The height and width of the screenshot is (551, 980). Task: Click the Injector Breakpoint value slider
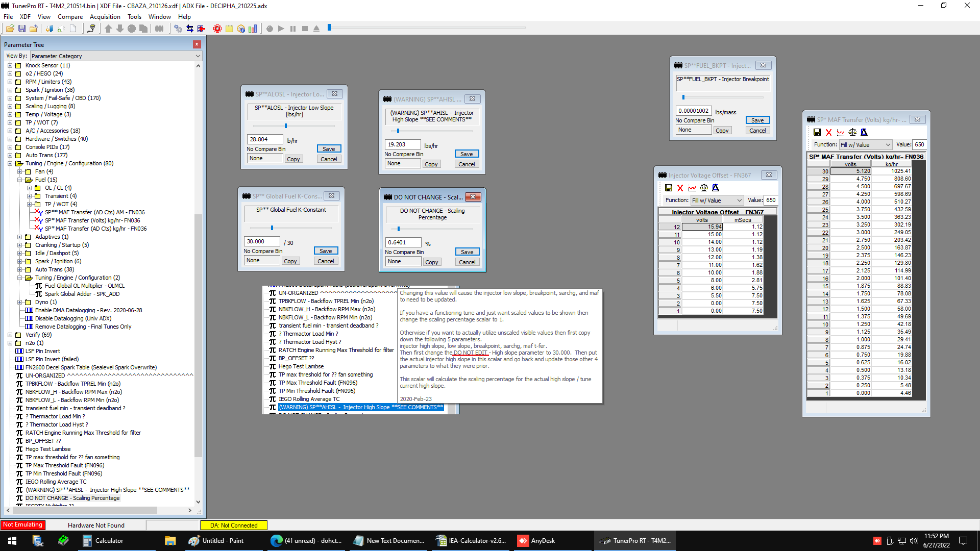click(x=683, y=97)
